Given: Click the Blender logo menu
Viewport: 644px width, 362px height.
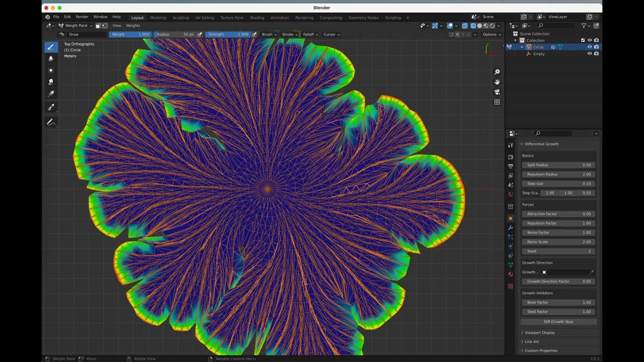Looking at the screenshot, I should pyautogui.click(x=47, y=17).
